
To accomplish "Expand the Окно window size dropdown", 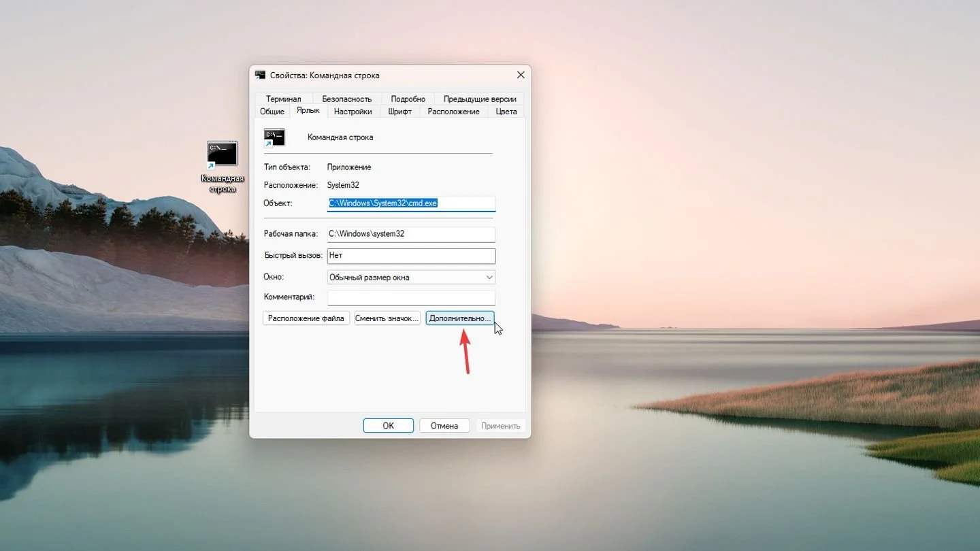I will [x=411, y=277].
